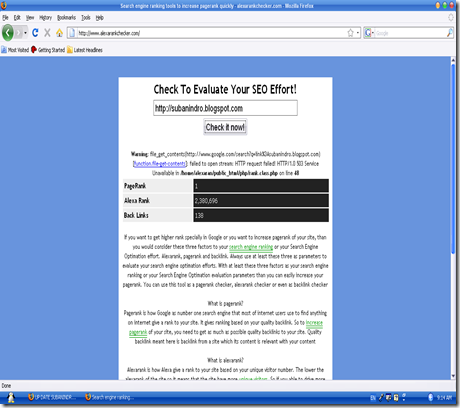Click the Check it now! button
Image resolution: width=460 pixels, height=408 pixels.
tap(225, 127)
